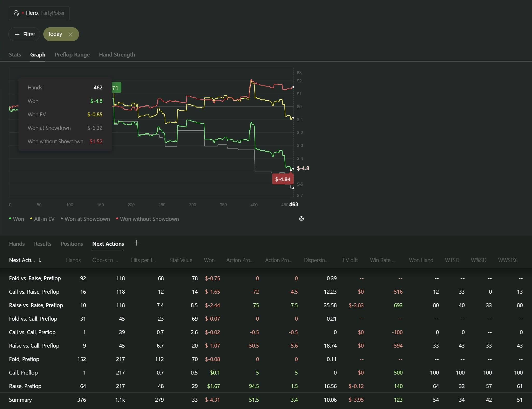Sort by the Won column header
This screenshot has width=532, height=409.
[x=209, y=260]
